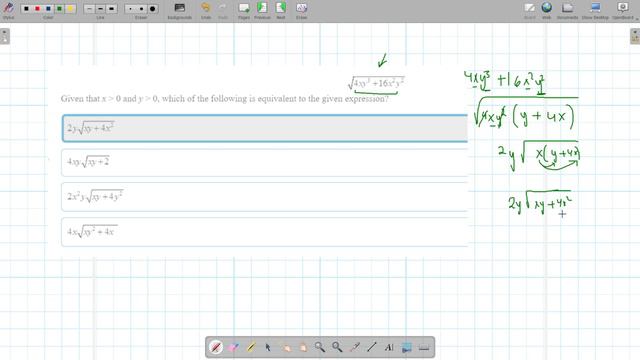Switch to Board mode
The height and width of the screenshot is (360, 640).
coord(529,11)
